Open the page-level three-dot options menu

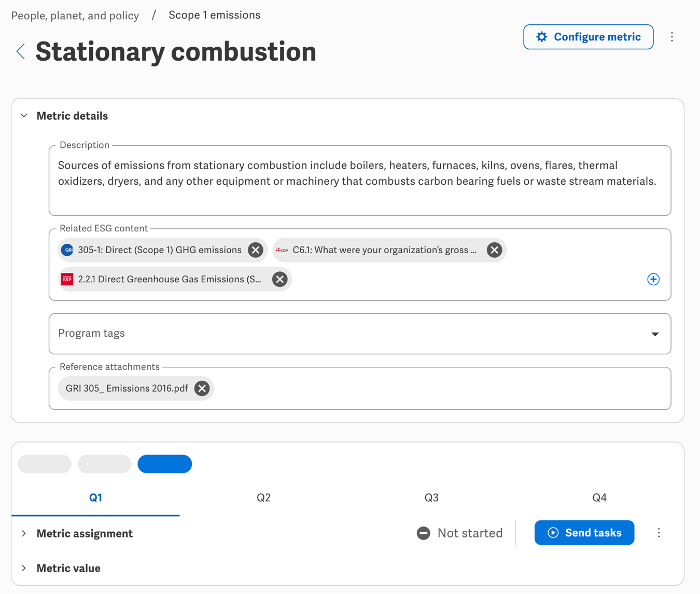(x=672, y=37)
